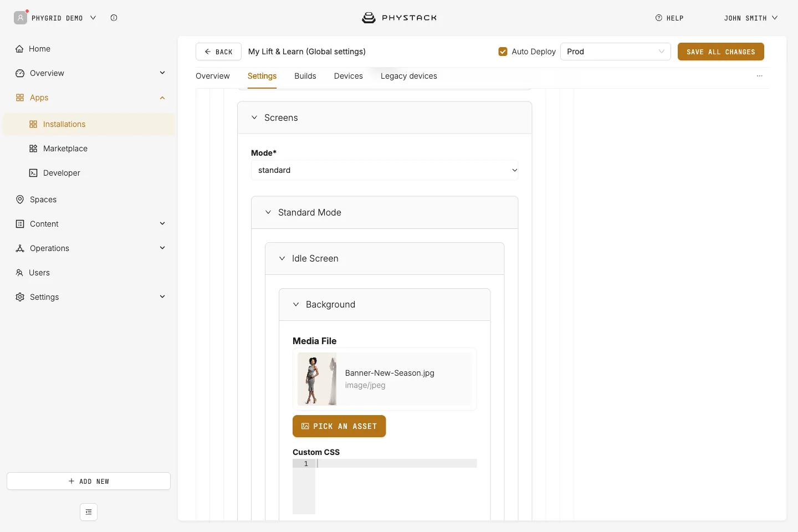Click the Overview gauge icon
The width and height of the screenshot is (798, 532).
point(20,73)
